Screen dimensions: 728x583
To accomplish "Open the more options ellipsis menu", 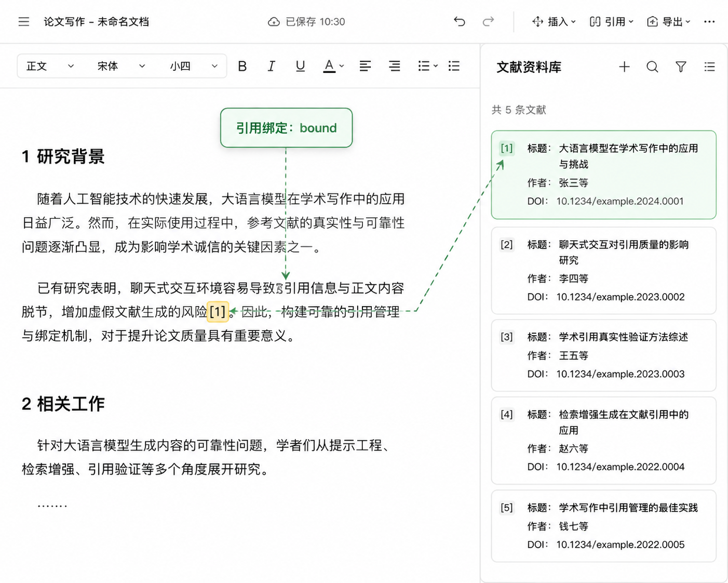I will [709, 22].
